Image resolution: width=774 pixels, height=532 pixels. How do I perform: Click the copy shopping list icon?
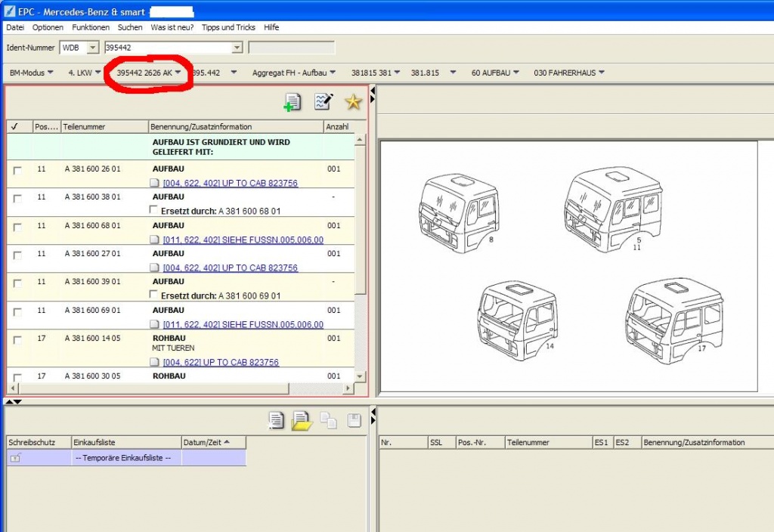click(x=328, y=420)
